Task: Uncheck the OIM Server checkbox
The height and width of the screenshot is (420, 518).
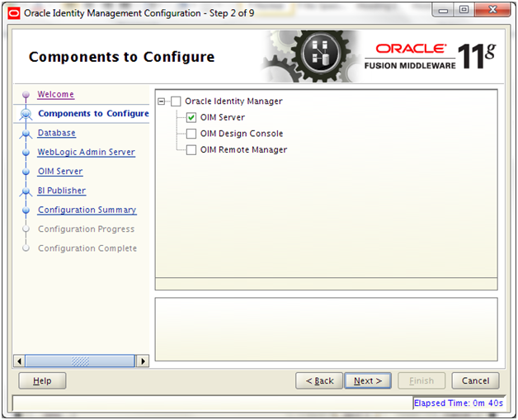Action: pyautogui.click(x=191, y=117)
